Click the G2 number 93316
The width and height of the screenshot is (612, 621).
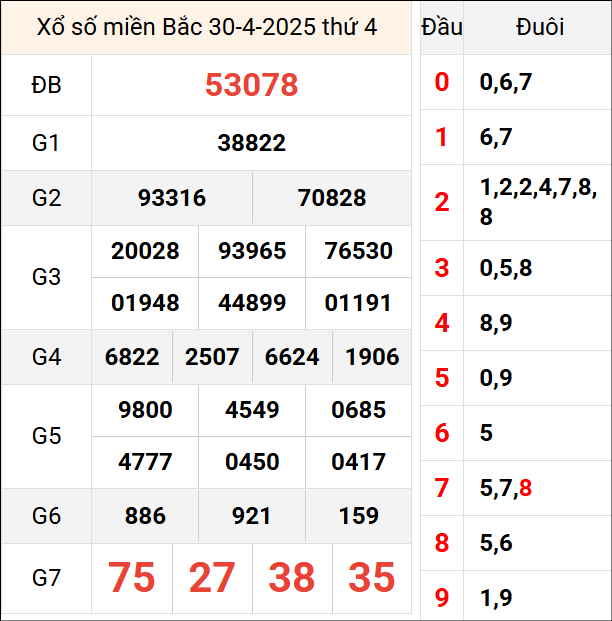[x=172, y=198]
